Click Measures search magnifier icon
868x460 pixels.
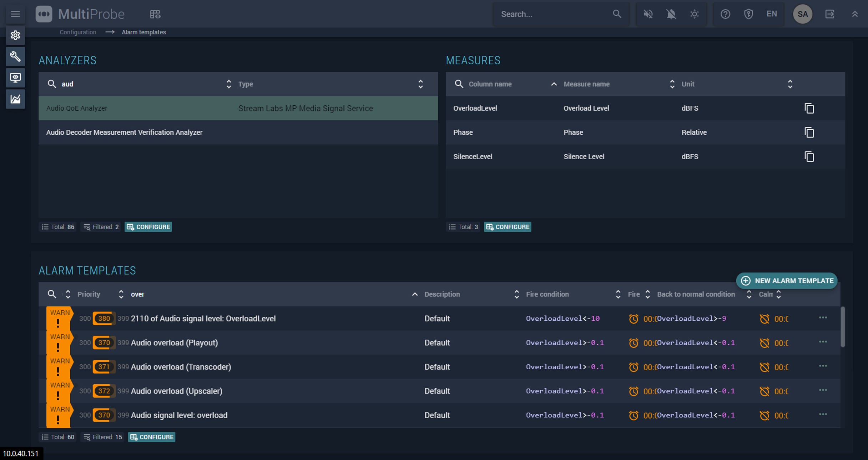coord(459,84)
